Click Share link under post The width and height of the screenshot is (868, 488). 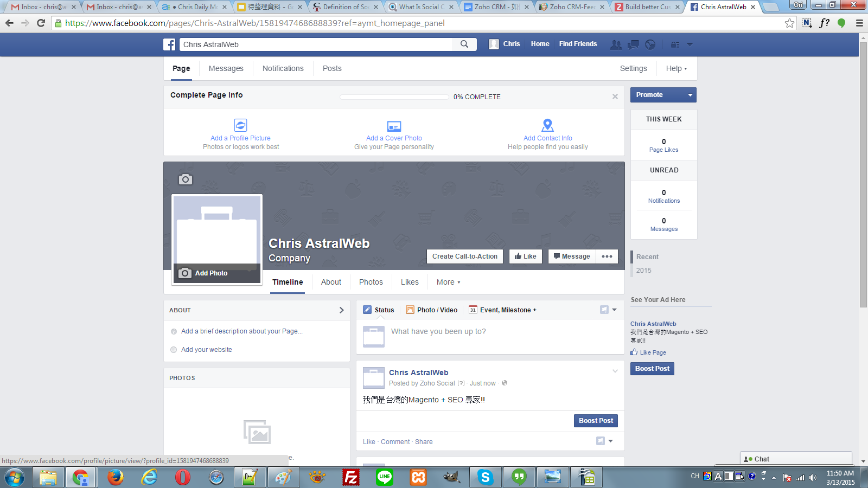424,442
